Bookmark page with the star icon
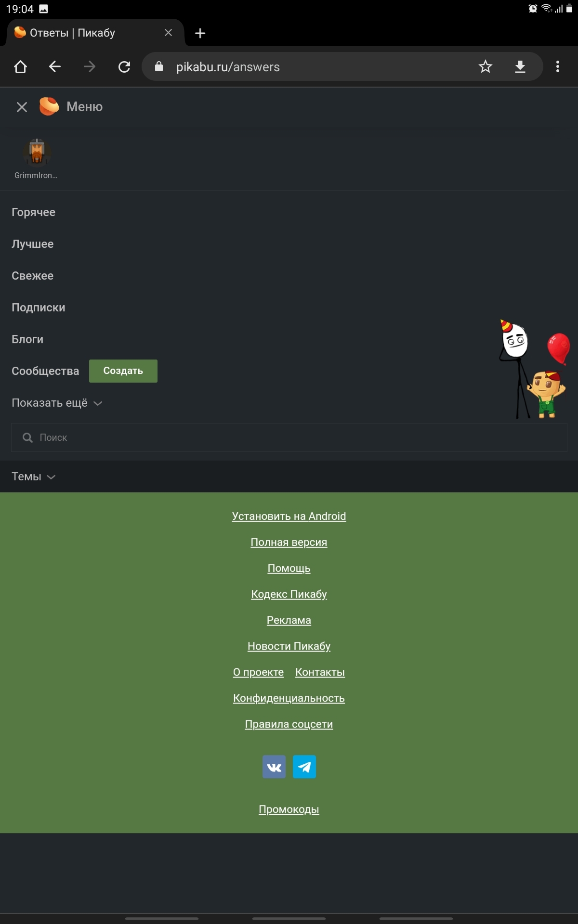Screen dimensions: 578x924 click(x=486, y=66)
